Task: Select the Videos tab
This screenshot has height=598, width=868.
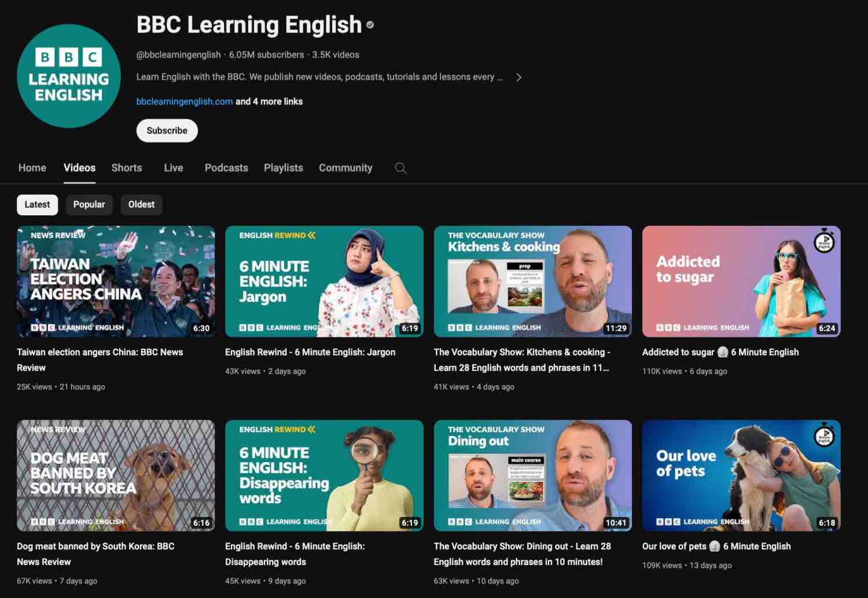Action: point(79,168)
